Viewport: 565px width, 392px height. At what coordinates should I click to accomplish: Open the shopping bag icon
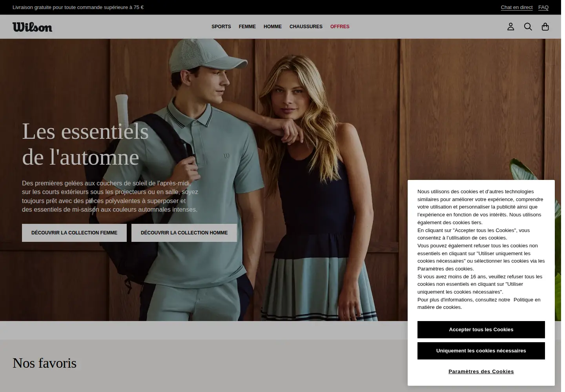coord(545,27)
